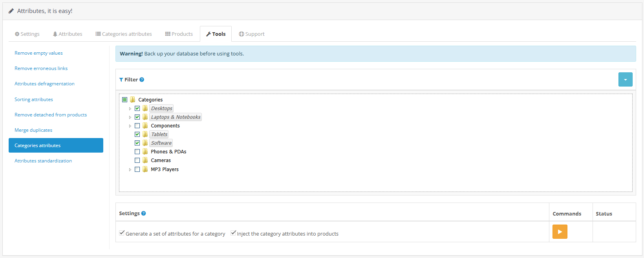The height and width of the screenshot is (258, 644).
Task: Click the database backup warning banner
Action: pyautogui.click(x=375, y=53)
